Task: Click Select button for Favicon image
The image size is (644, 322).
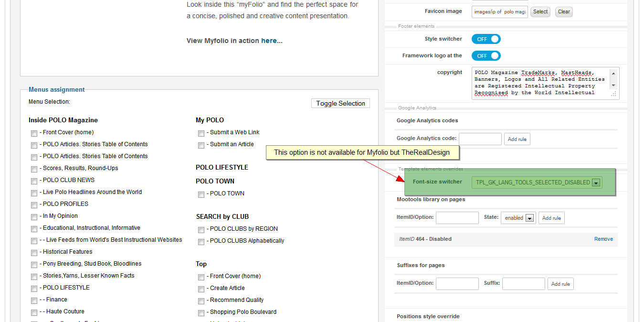Action: tap(540, 12)
